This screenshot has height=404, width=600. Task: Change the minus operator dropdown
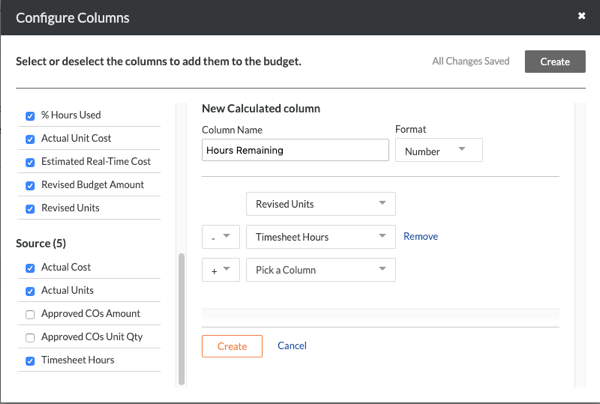[x=221, y=237]
